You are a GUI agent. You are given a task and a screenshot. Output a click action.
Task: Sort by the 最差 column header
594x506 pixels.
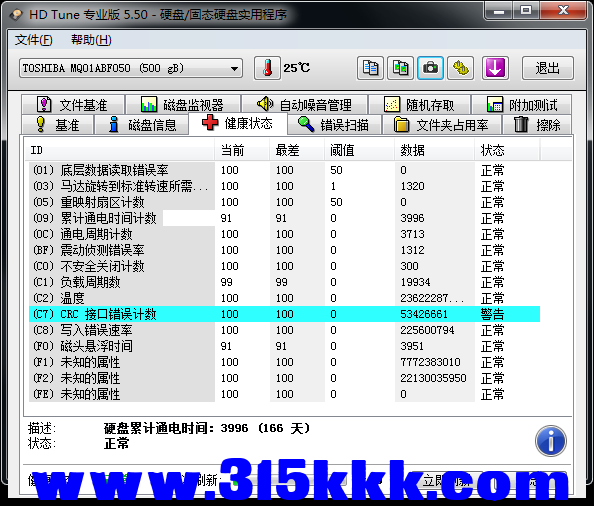click(x=297, y=150)
